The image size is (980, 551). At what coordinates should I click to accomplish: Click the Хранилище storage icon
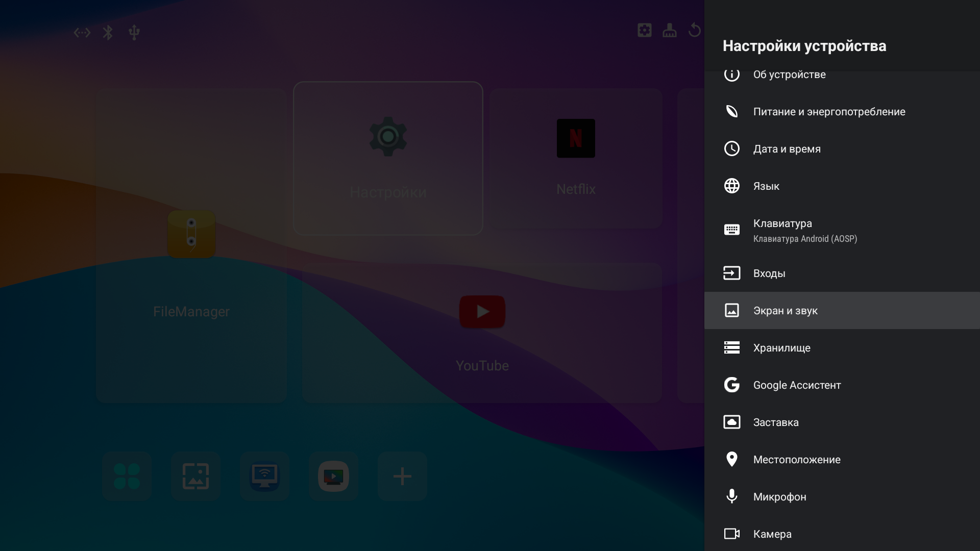coord(731,347)
